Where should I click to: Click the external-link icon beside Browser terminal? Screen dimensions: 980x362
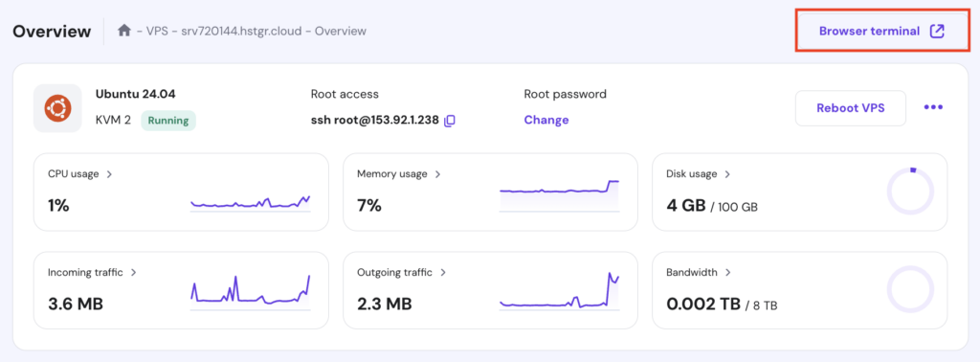pyautogui.click(x=936, y=32)
